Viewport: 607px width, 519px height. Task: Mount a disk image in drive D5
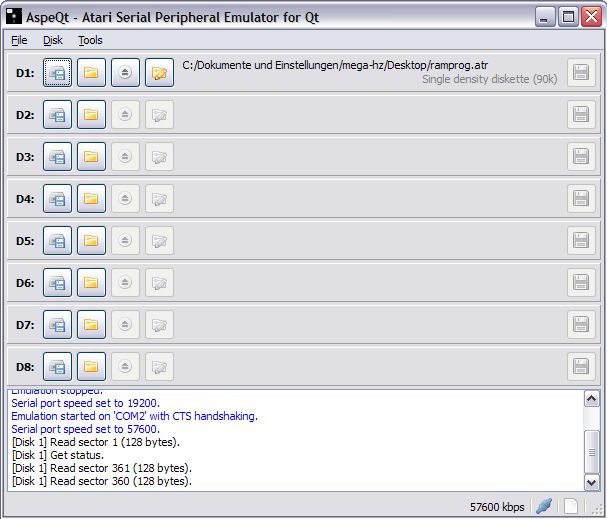[57, 241]
